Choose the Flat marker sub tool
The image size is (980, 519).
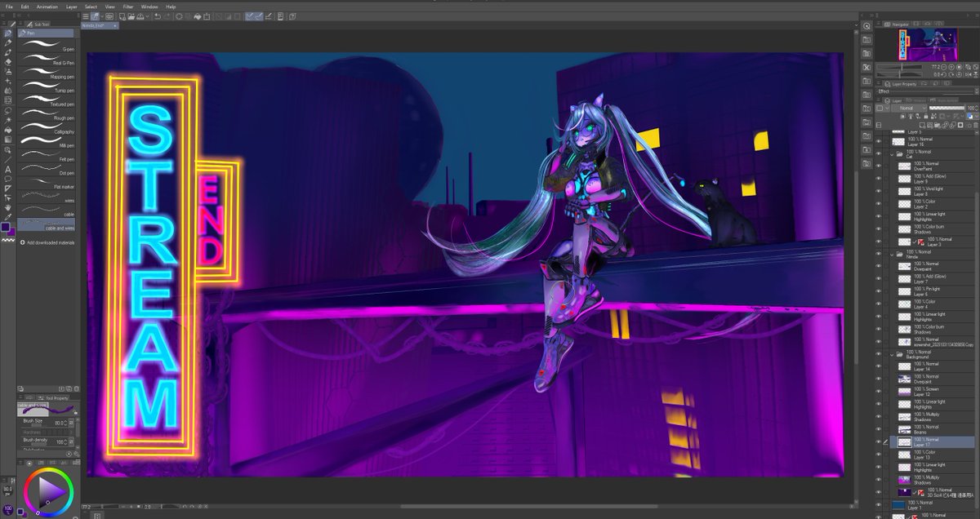[x=47, y=184]
